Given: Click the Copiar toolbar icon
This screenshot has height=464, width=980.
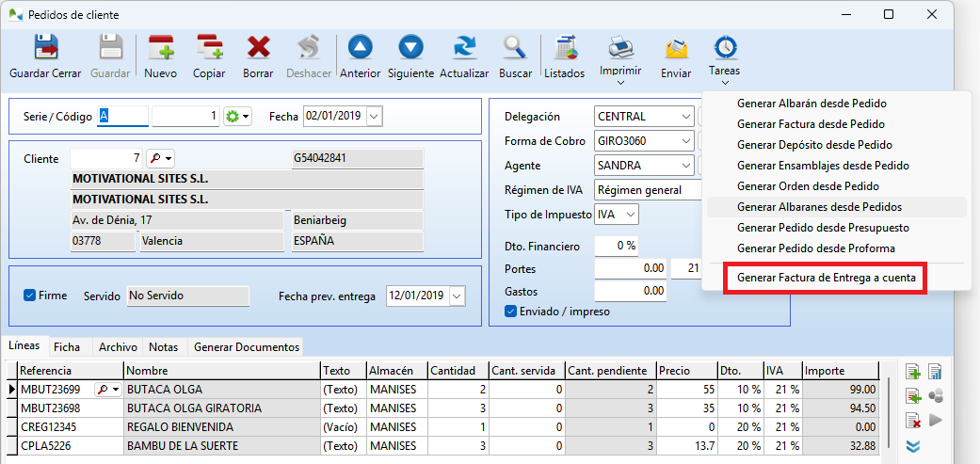Looking at the screenshot, I should [x=209, y=47].
